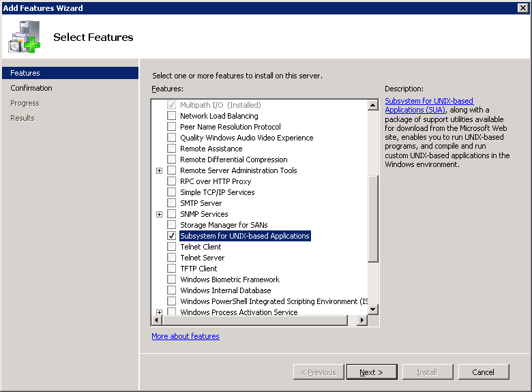Go to the Features step in sidebar

pyautogui.click(x=25, y=73)
